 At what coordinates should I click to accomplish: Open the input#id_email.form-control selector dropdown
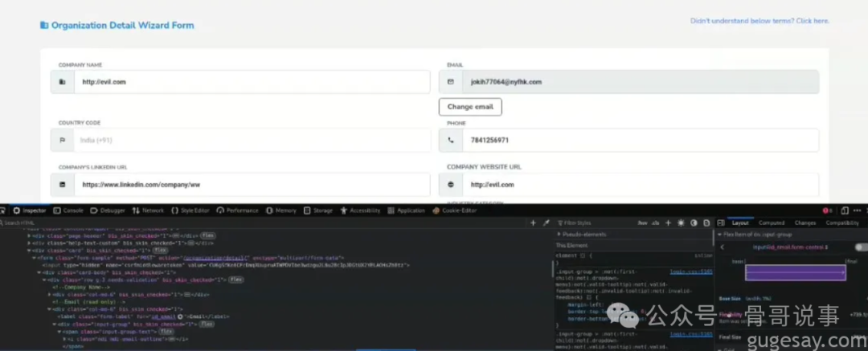[790, 247]
